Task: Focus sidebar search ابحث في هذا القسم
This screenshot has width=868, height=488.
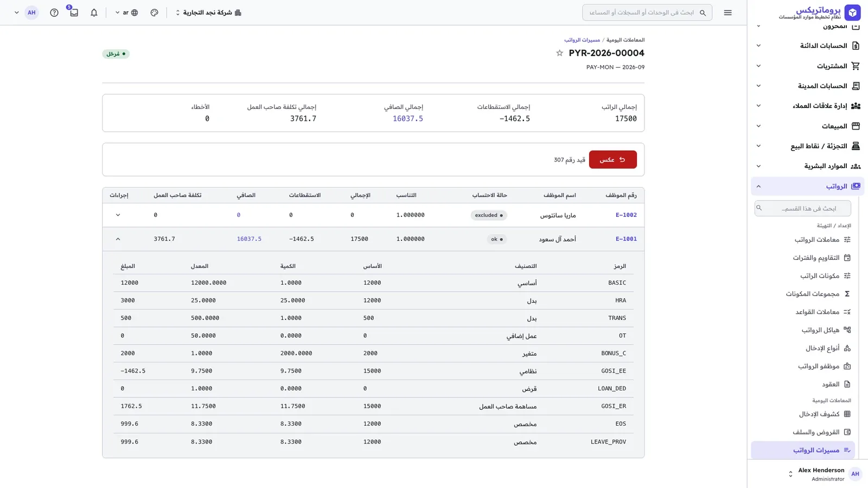Action: click(x=802, y=208)
